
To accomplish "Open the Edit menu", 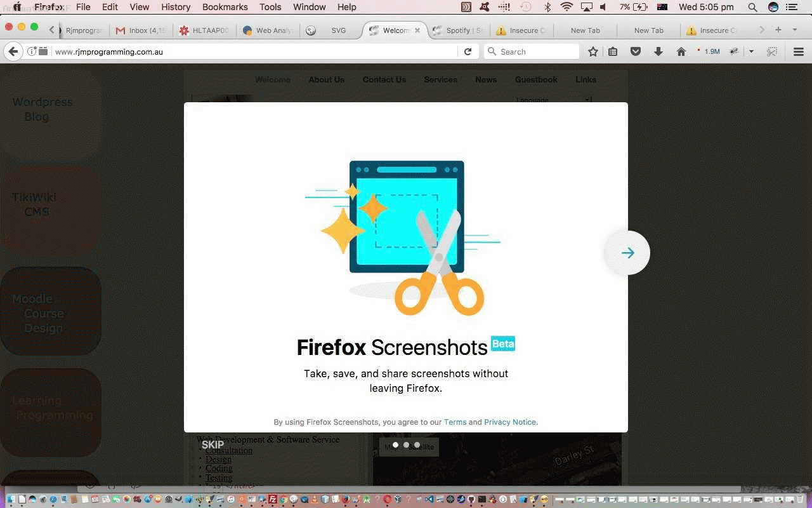I will click(110, 7).
